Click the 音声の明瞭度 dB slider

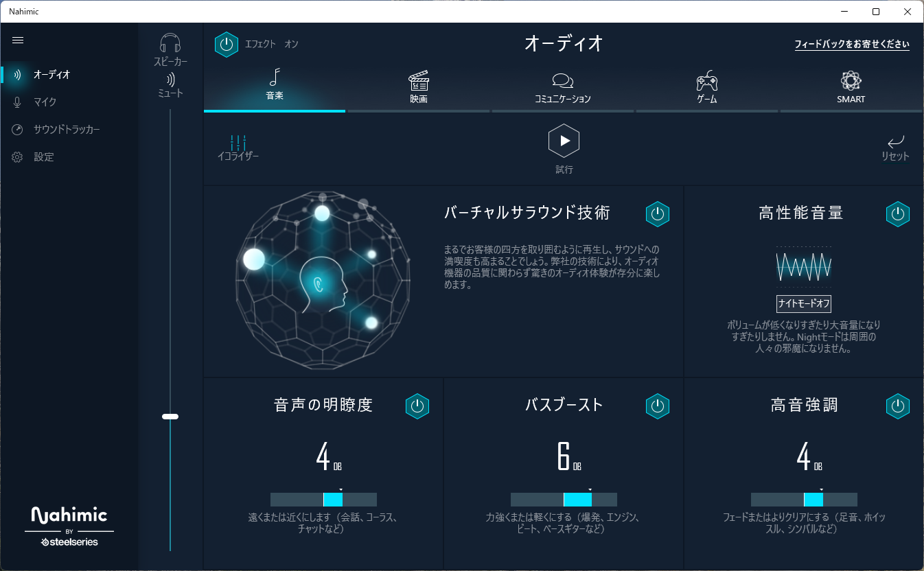click(323, 500)
